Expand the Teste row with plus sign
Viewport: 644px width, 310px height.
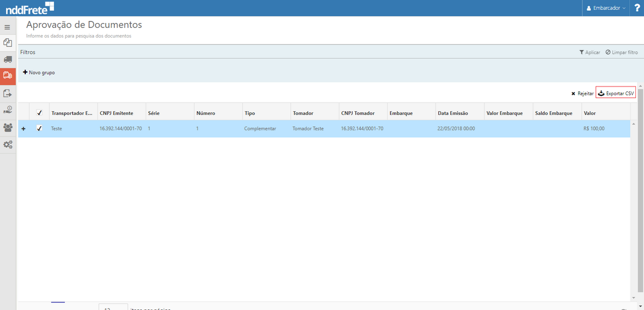coord(23,129)
